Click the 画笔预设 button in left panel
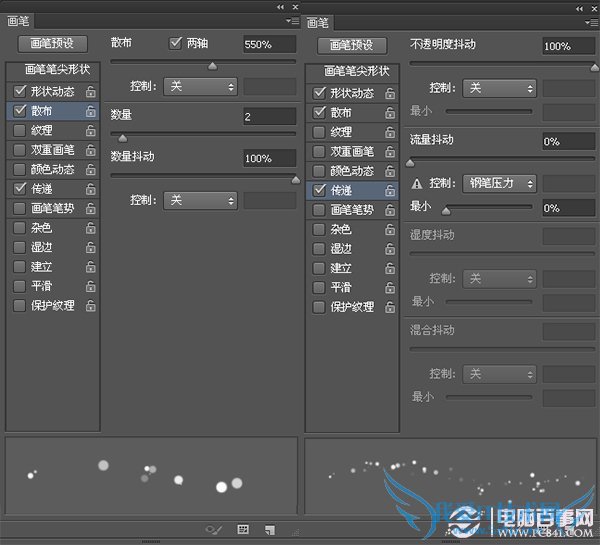 tap(52, 44)
